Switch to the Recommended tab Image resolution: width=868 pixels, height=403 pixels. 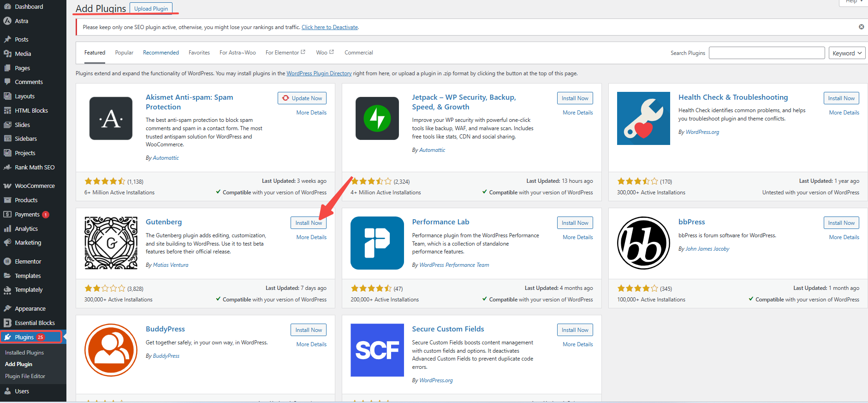click(161, 53)
